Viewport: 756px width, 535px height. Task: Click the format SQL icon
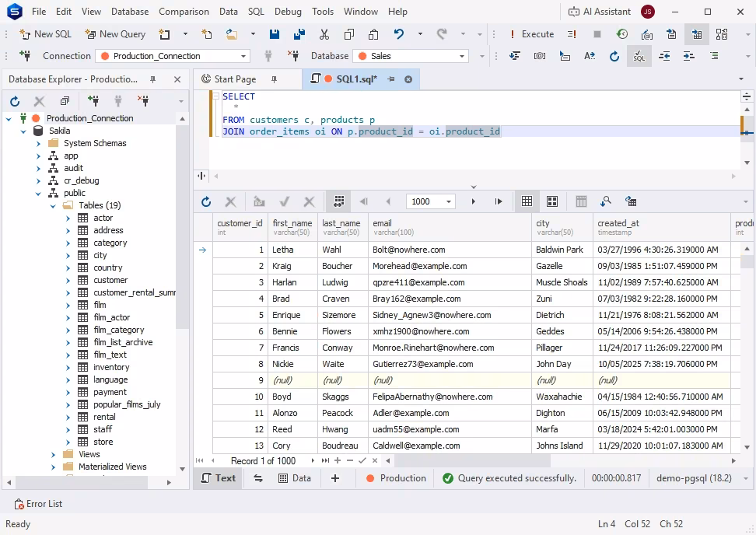coord(515,56)
